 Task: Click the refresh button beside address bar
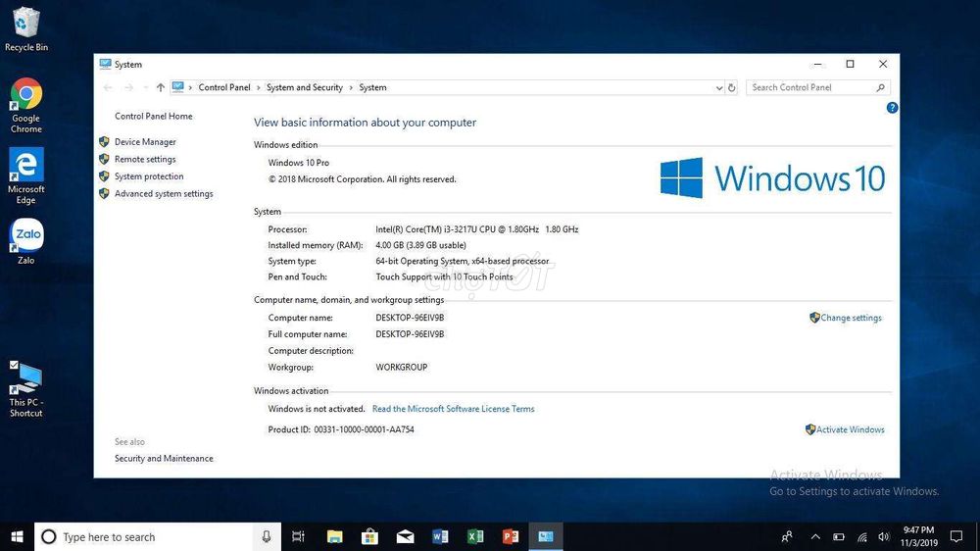click(x=732, y=87)
